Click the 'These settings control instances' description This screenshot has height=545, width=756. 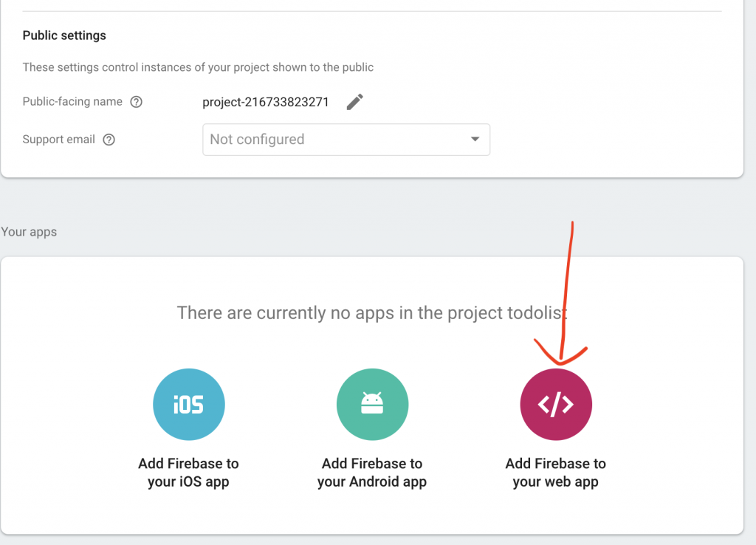click(x=198, y=67)
